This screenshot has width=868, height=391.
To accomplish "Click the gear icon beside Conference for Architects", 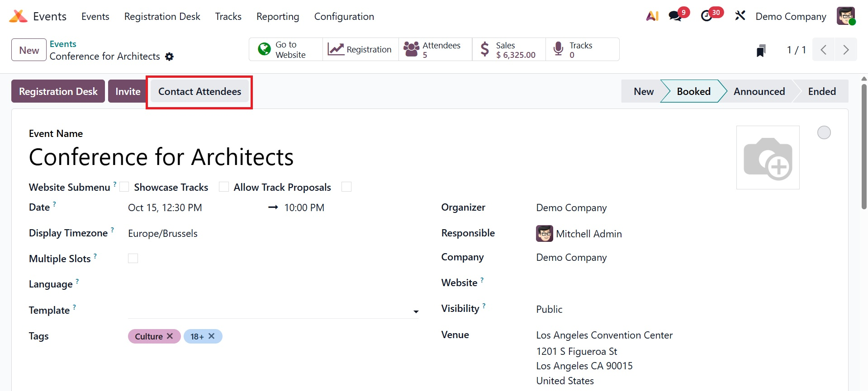I will [x=169, y=57].
